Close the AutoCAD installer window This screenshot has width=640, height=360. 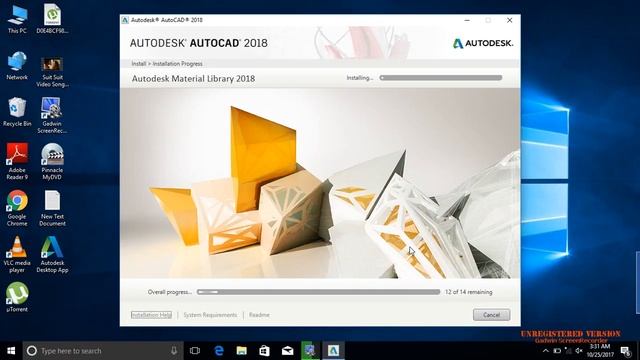pyautogui.click(x=509, y=20)
